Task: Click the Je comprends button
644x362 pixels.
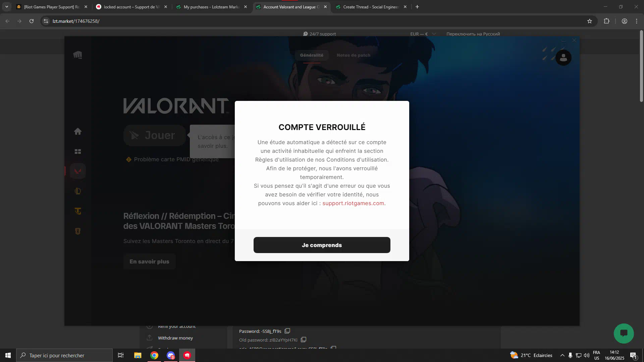Action: pos(322,245)
